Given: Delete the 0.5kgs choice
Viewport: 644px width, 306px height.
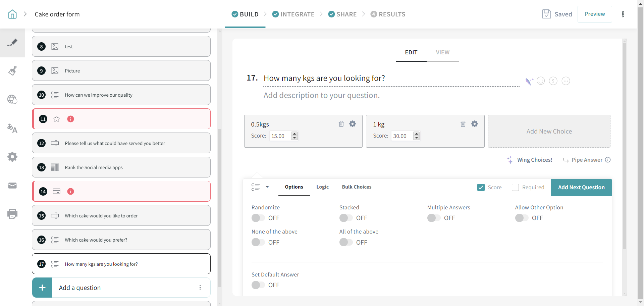Looking at the screenshot, I should click(x=341, y=124).
